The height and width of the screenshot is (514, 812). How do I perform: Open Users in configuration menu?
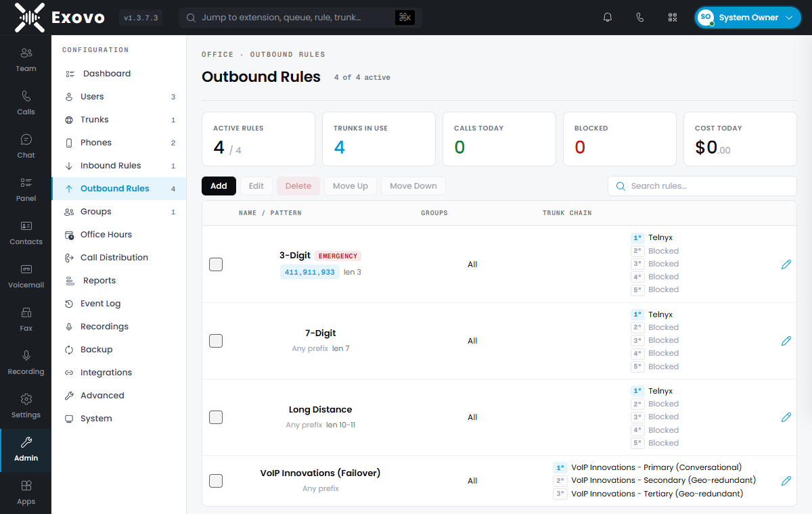pyautogui.click(x=118, y=97)
